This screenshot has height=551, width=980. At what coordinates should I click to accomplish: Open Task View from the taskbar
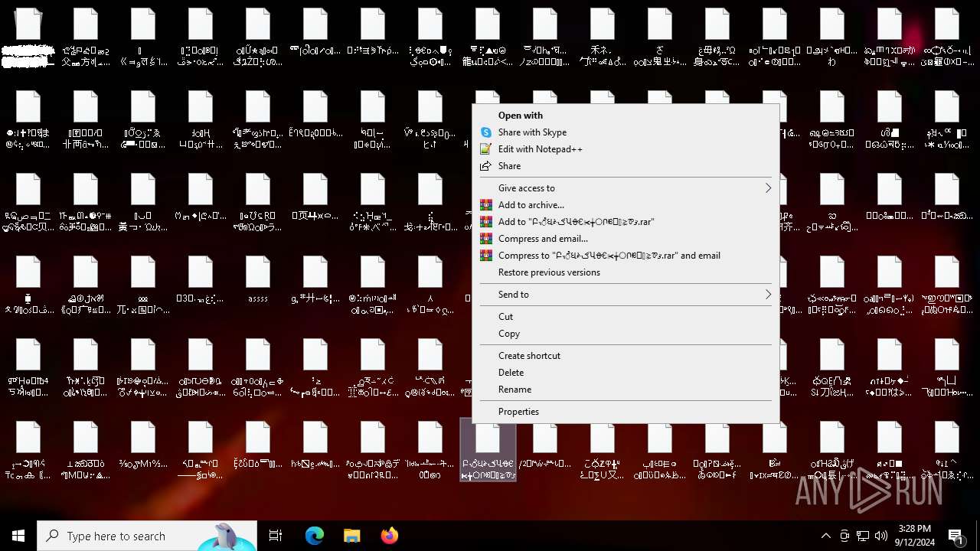point(276,536)
